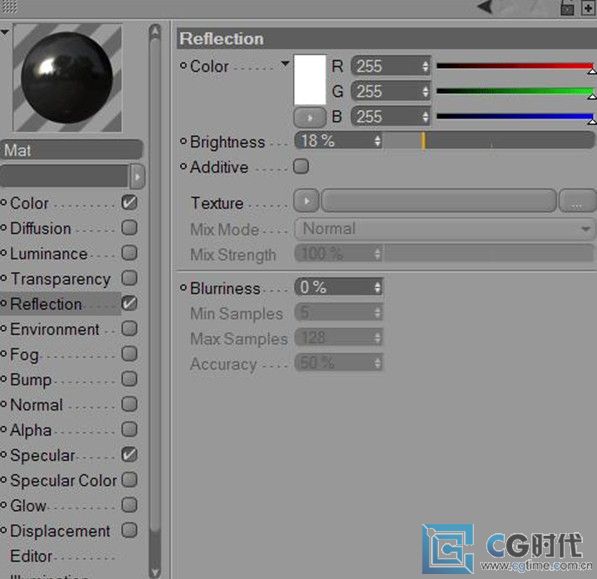This screenshot has height=579, width=597.
Task: Enable the Glow channel checkbox
Action: (x=129, y=505)
